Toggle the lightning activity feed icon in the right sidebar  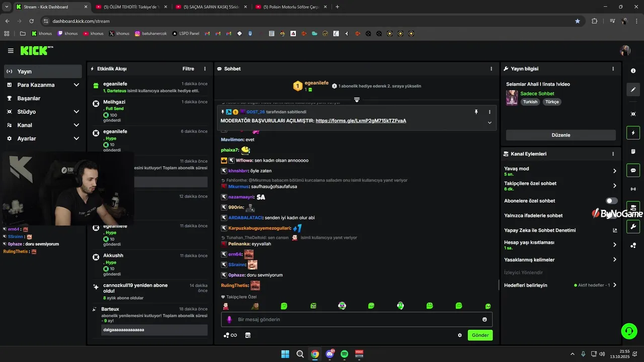[x=633, y=133]
